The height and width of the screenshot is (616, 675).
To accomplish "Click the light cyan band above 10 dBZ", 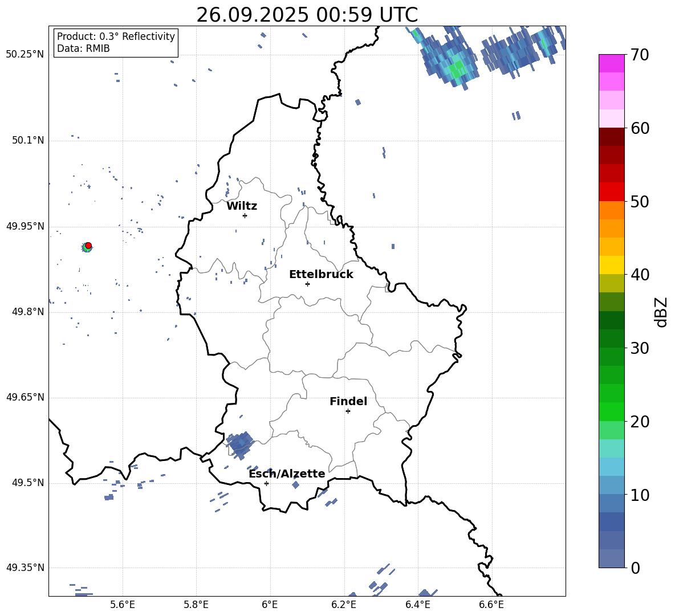I will [x=611, y=467].
